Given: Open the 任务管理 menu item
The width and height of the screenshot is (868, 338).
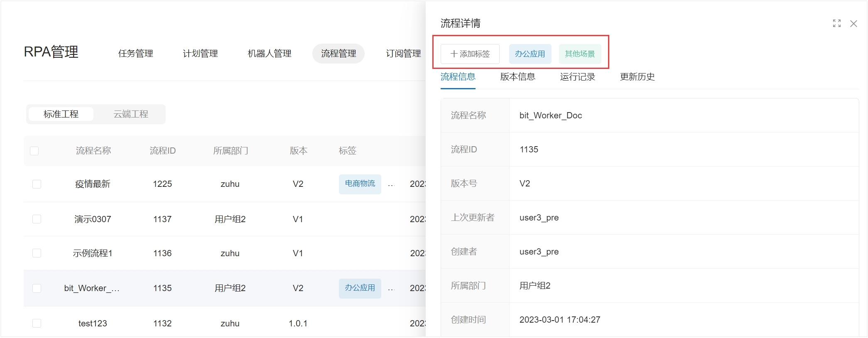Looking at the screenshot, I should 135,54.
